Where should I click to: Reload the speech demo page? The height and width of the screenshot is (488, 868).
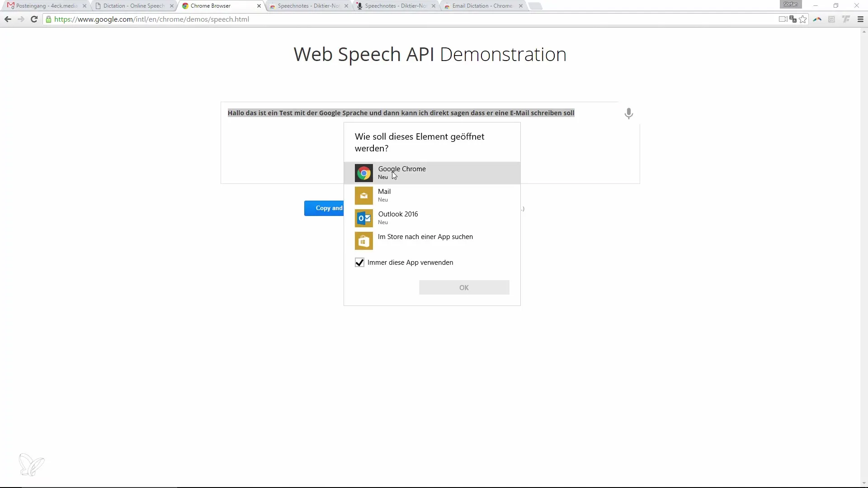tap(34, 19)
